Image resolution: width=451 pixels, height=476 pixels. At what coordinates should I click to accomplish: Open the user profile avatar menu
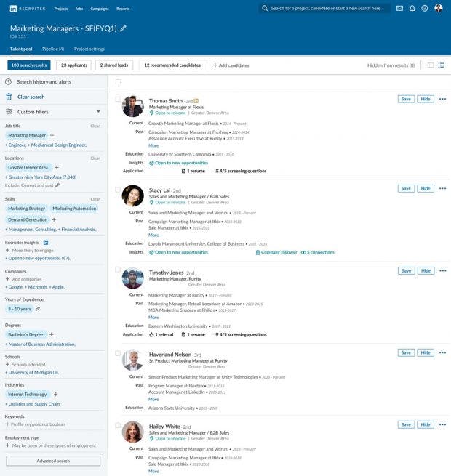[438, 8]
